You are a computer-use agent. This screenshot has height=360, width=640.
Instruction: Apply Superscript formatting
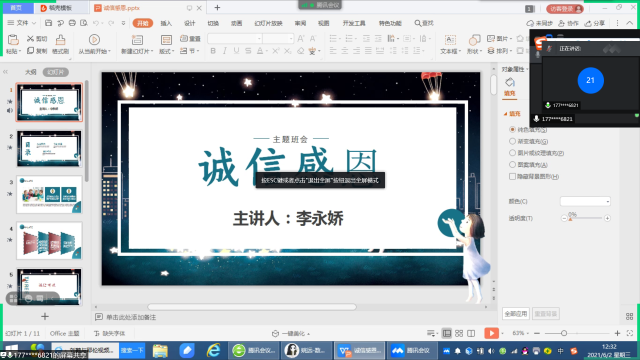click(276, 51)
